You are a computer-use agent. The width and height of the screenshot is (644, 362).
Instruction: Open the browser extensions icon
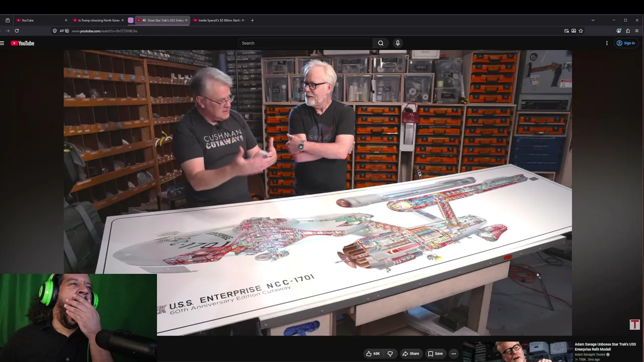coord(628,31)
